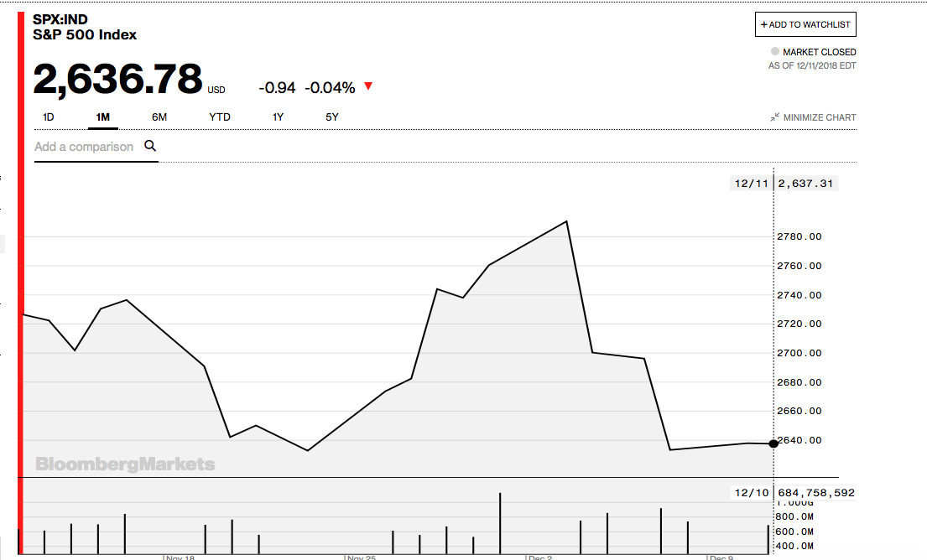This screenshot has height=560, width=927.
Task: Click the 2720.00 price axis label
Action: (x=799, y=324)
